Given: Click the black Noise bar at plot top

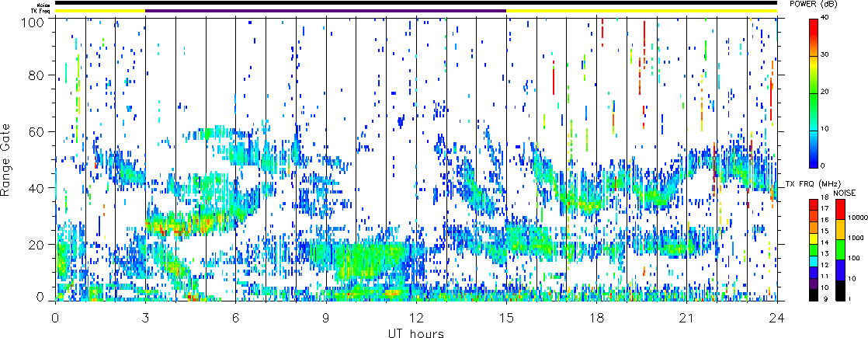Looking at the screenshot, I should point(416,3).
